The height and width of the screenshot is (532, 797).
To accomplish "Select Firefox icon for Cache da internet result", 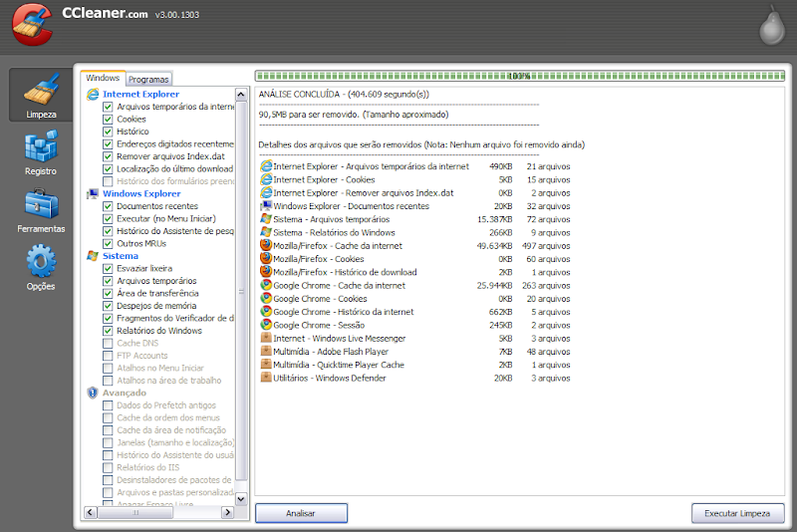I will tap(266, 245).
